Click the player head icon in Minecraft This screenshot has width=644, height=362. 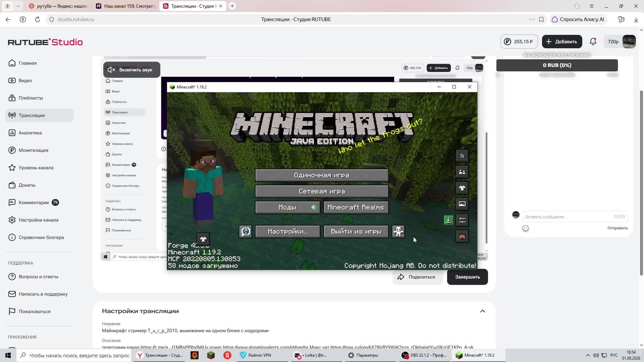(x=462, y=237)
